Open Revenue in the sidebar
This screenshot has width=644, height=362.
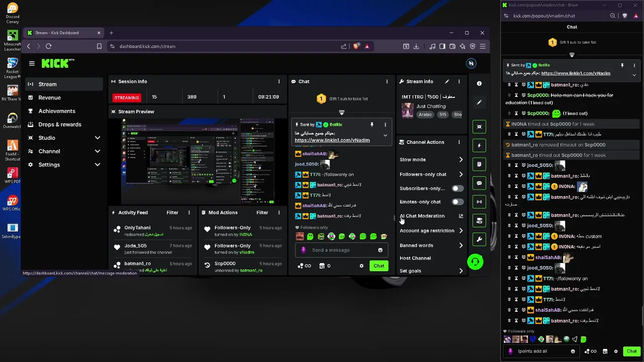[x=64, y=98]
